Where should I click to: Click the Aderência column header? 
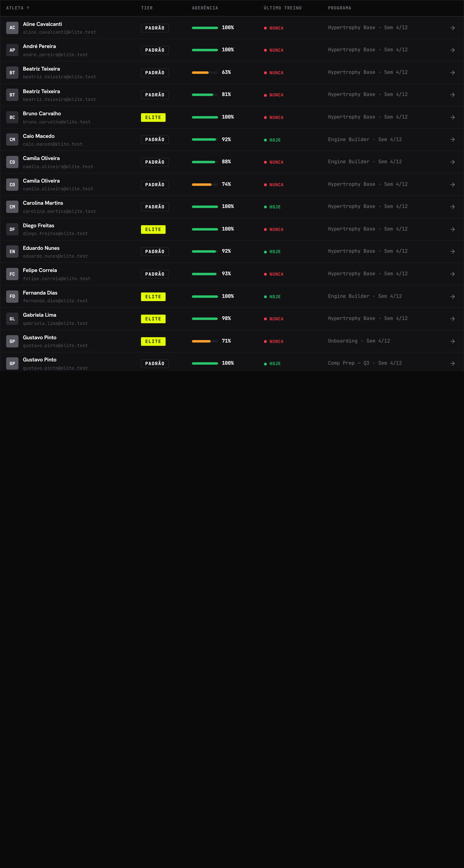pyautogui.click(x=205, y=8)
